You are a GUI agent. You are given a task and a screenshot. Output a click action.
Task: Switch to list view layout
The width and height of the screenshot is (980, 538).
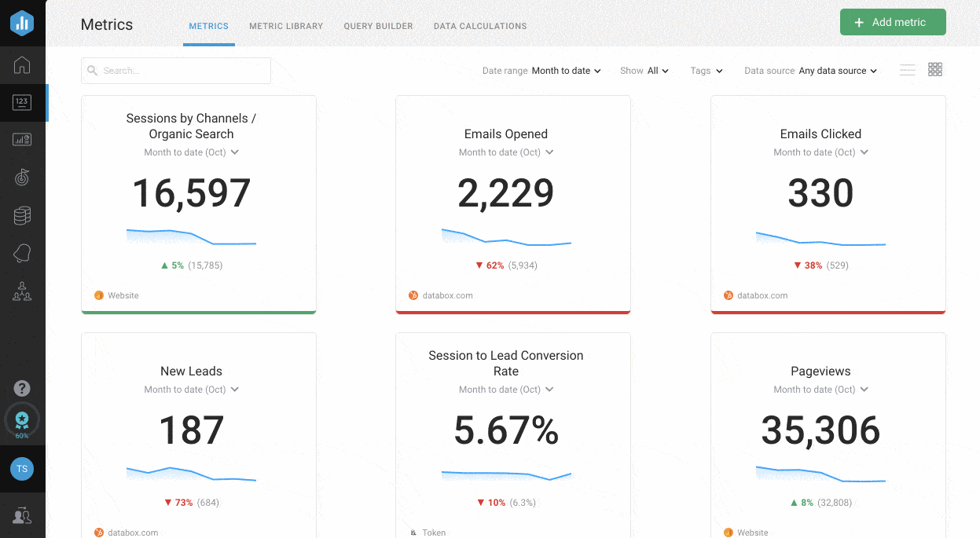(x=907, y=70)
